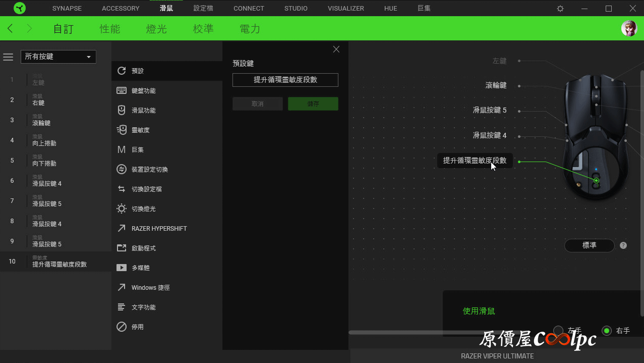Open the 預設鍵 dropdown showing 提升循環靈敏度段數
The width and height of the screenshot is (644, 363).
point(285,80)
